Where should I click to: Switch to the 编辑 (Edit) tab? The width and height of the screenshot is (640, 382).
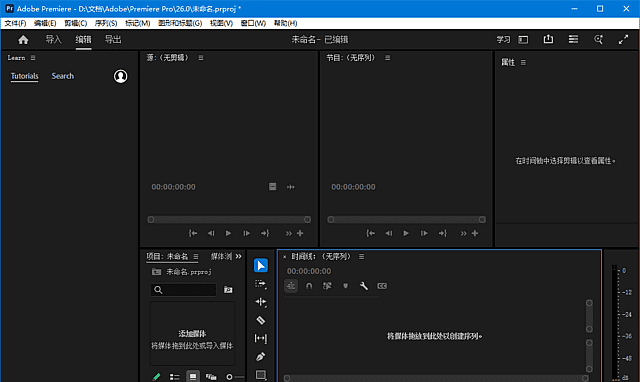click(x=83, y=40)
